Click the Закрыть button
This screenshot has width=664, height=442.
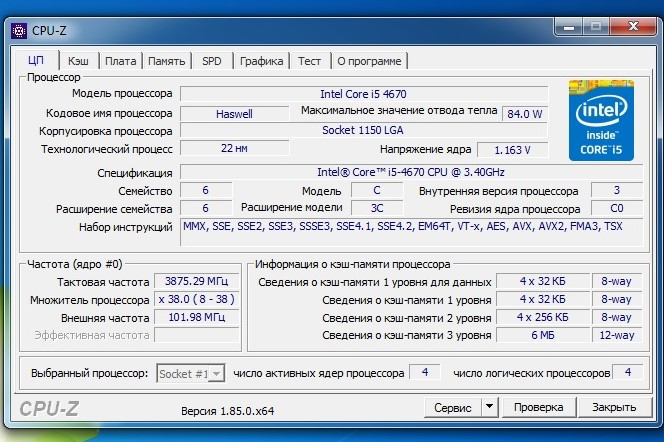click(614, 407)
